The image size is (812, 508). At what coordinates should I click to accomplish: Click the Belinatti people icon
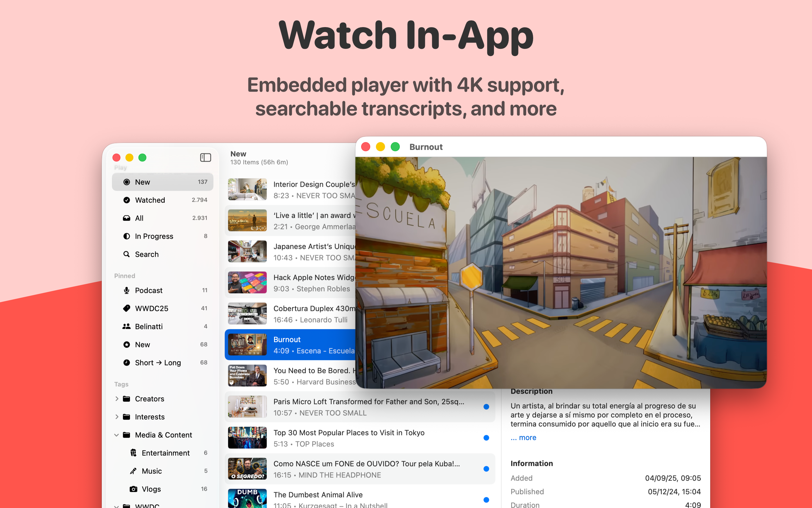point(127,327)
